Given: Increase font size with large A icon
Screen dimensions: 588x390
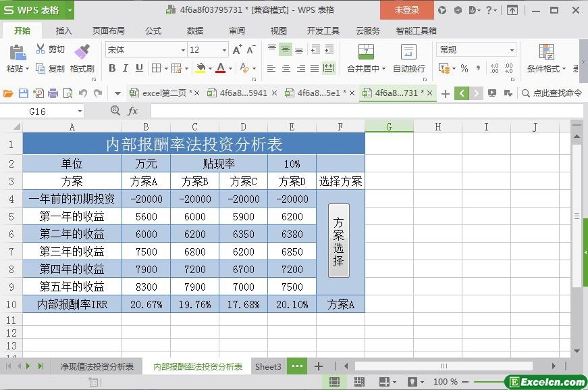Looking at the screenshot, I should [237, 49].
